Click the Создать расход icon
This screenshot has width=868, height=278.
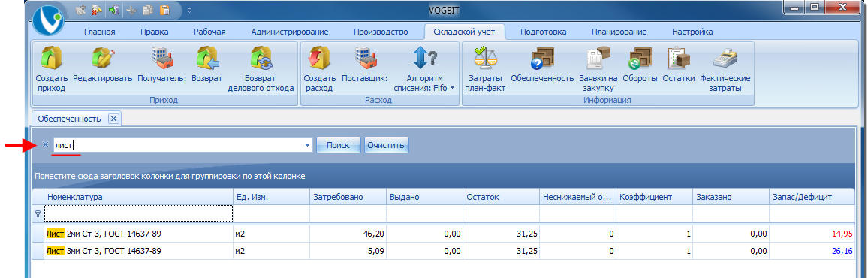(319, 58)
